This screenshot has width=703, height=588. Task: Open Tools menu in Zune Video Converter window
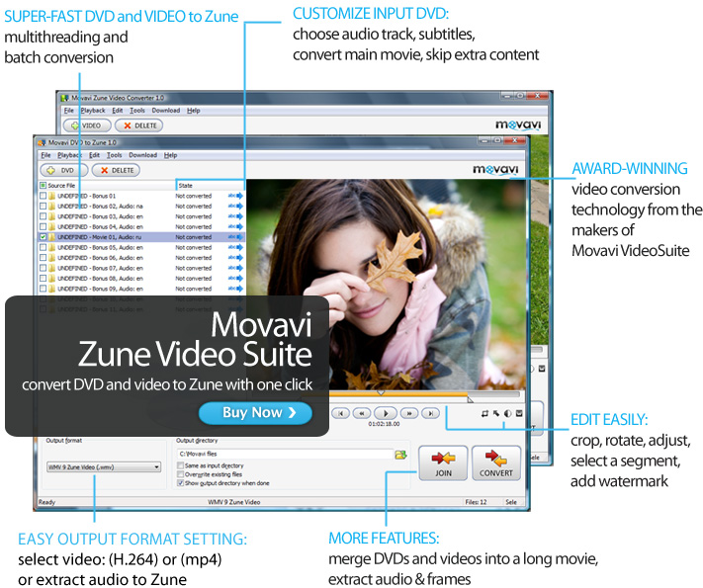tap(137, 111)
